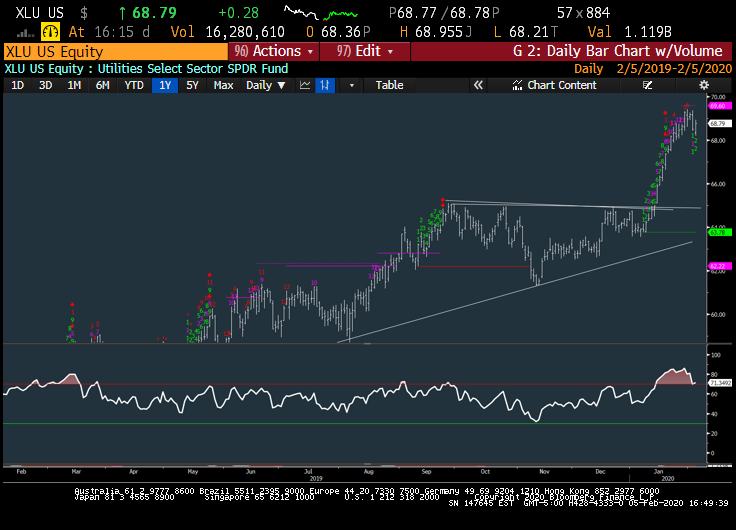The height and width of the screenshot is (530, 736).
Task: Click the RSI 71.3492 axis value tag
Action: point(720,383)
